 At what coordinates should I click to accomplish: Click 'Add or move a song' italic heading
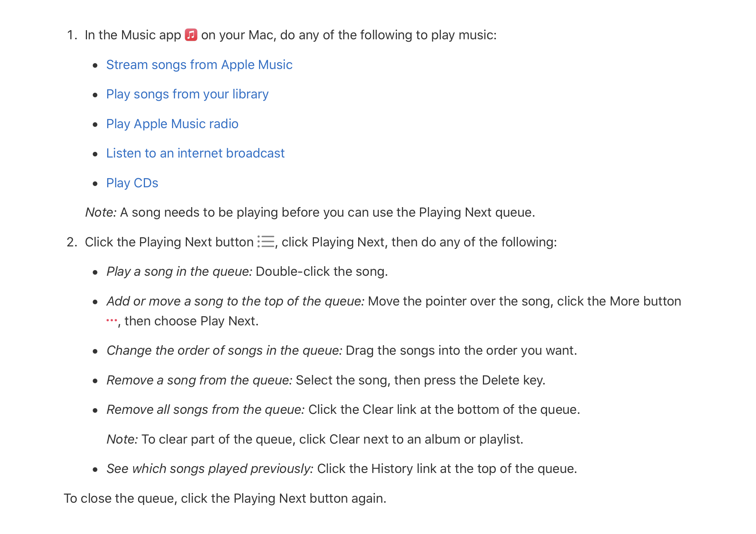click(x=235, y=301)
